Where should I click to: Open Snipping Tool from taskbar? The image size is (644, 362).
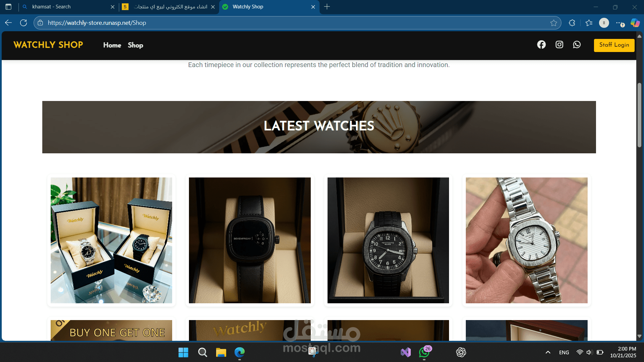313,352
